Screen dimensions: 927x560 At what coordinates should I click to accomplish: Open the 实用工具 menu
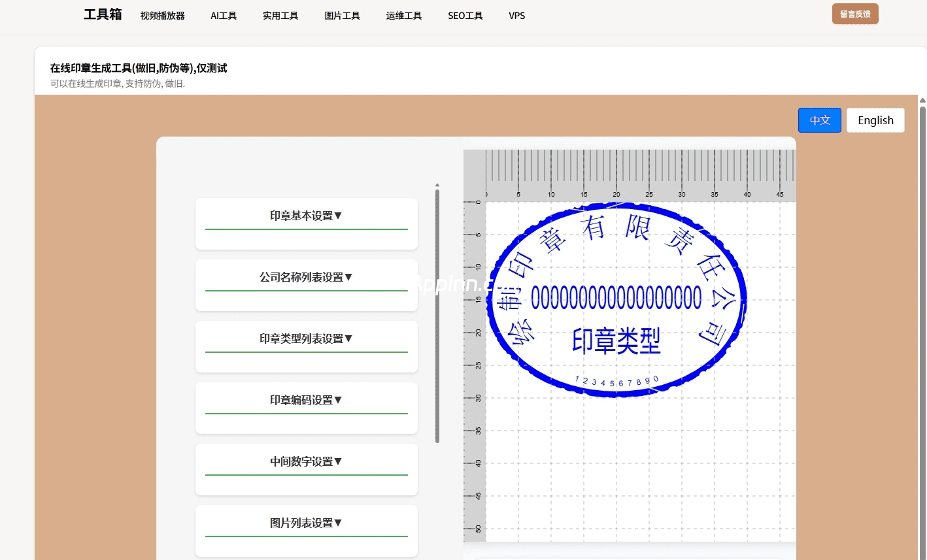click(280, 16)
